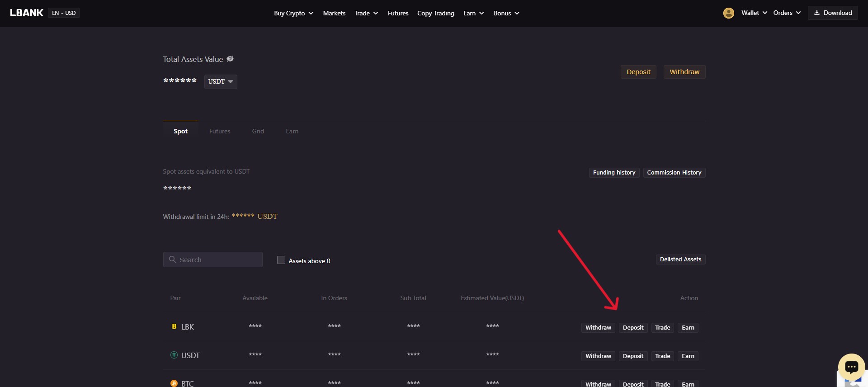Viewport: 868px width, 387px height.
Task: Expand the Bonus menu
Action: click(x=506, y=13)
